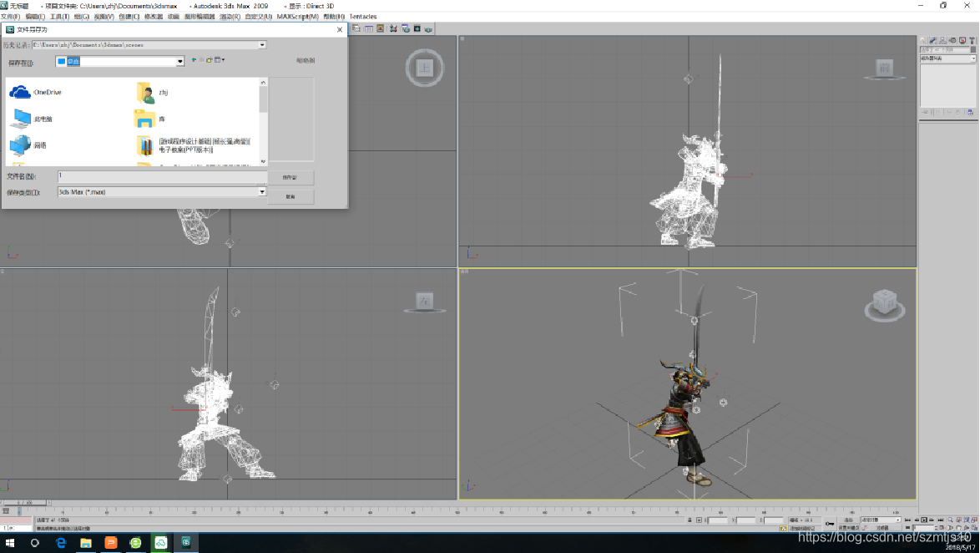980x553 pixels.
Task: Open the Material Editor toolbar icon
Action: coord(393,28)
